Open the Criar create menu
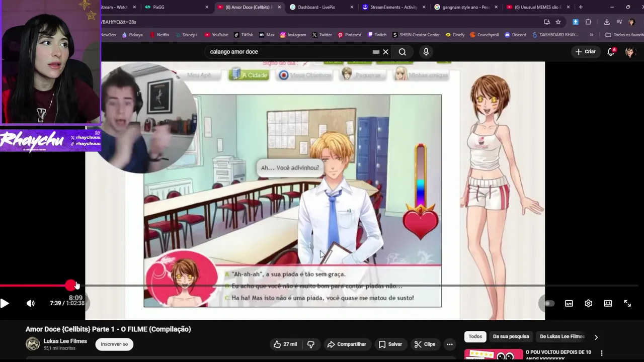 (586, 52)
